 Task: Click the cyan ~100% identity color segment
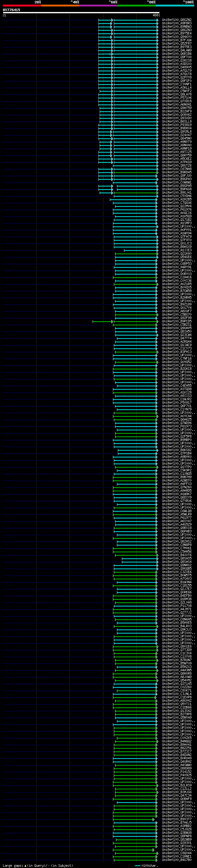[x=175, y=6]
